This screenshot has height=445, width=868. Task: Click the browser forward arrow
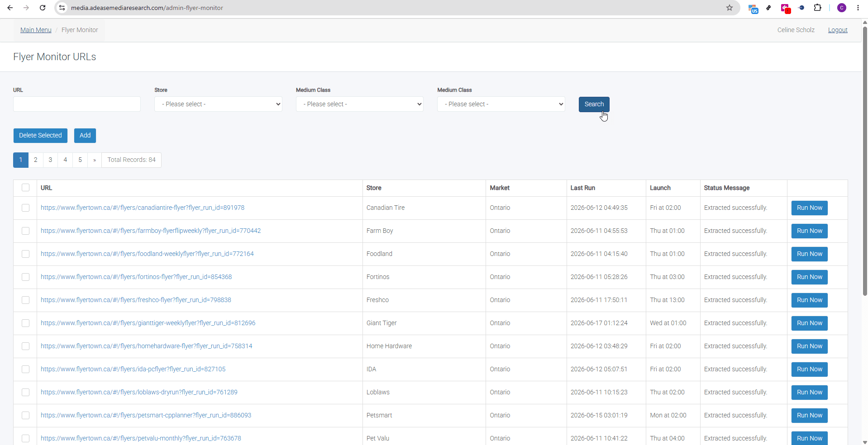[26, 8]
